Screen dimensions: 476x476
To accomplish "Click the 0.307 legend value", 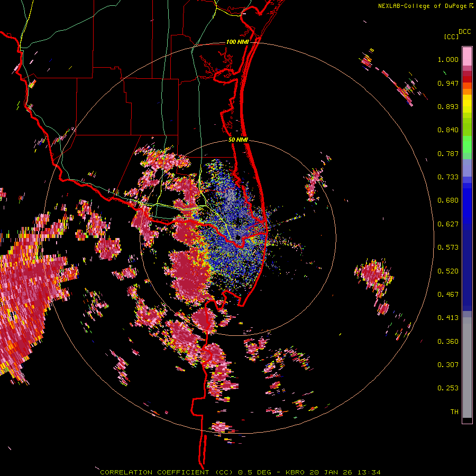I will 448,365.
